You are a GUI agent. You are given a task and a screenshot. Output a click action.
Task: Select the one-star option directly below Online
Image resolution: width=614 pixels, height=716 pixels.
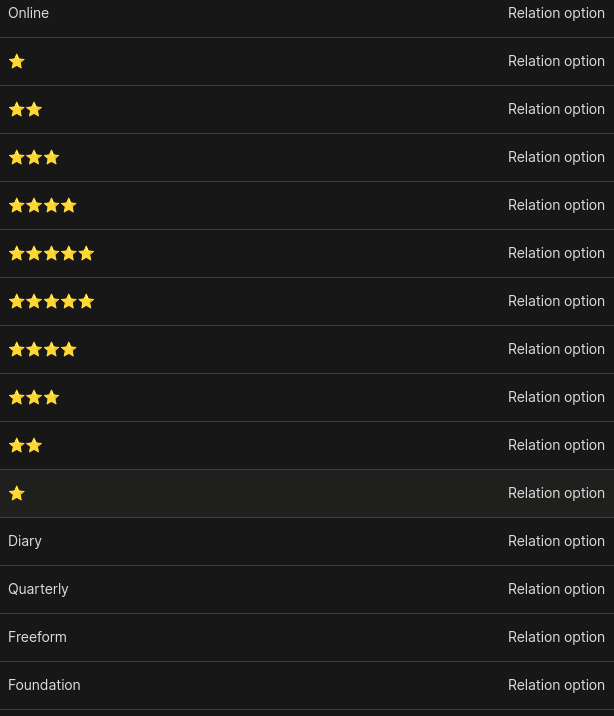click(307, 61)
